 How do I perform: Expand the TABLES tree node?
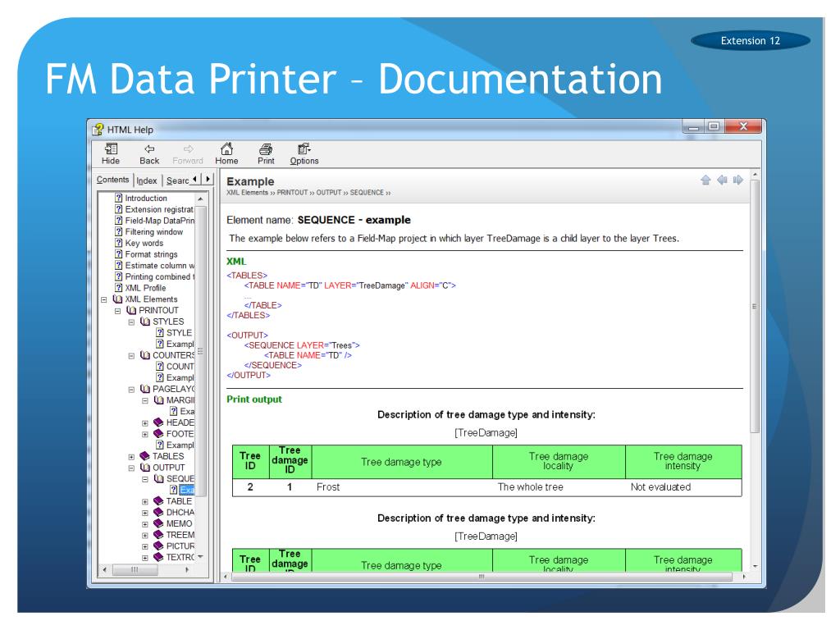[131, 457]
